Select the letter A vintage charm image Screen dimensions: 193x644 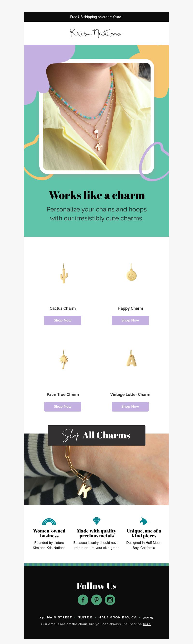(x=131, y=358)
